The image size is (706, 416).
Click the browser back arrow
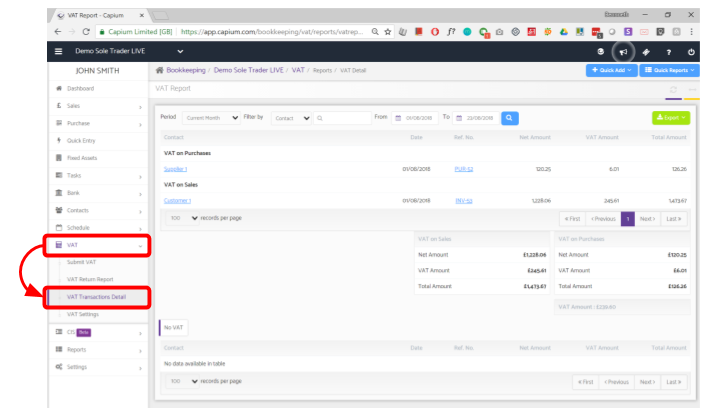point(58,32)
